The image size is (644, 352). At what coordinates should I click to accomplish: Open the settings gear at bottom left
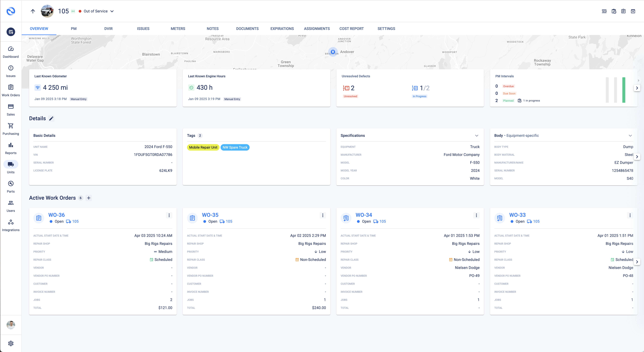(11, 343)
